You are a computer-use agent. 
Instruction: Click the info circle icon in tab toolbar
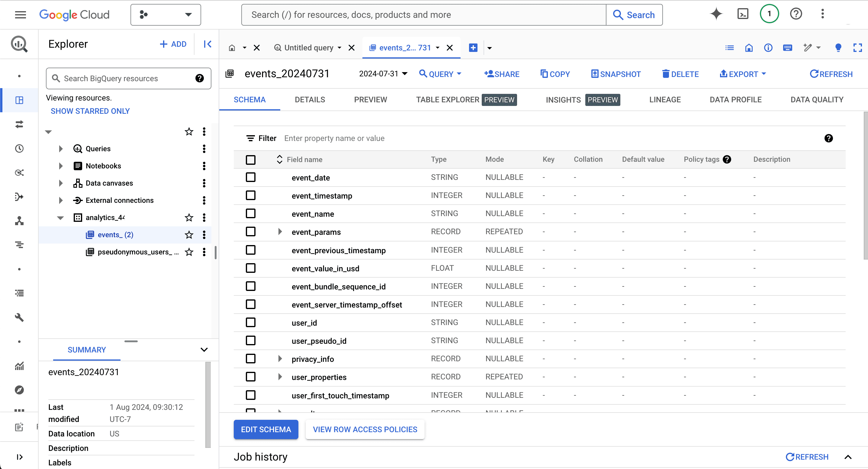[x=768, y=48]
